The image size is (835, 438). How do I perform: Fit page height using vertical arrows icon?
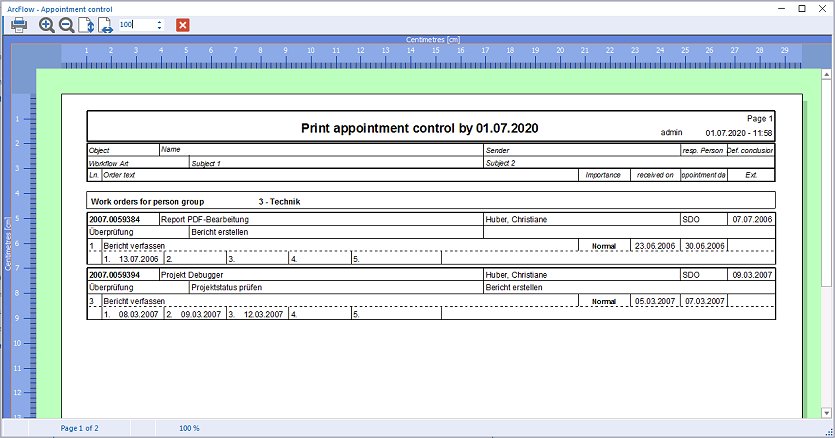coord(86,25)
